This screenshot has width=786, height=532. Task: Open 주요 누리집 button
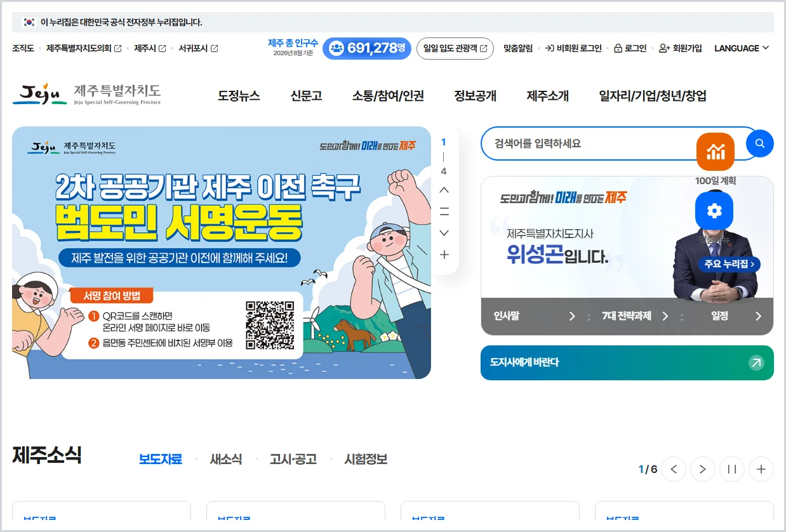coord(729,264)
